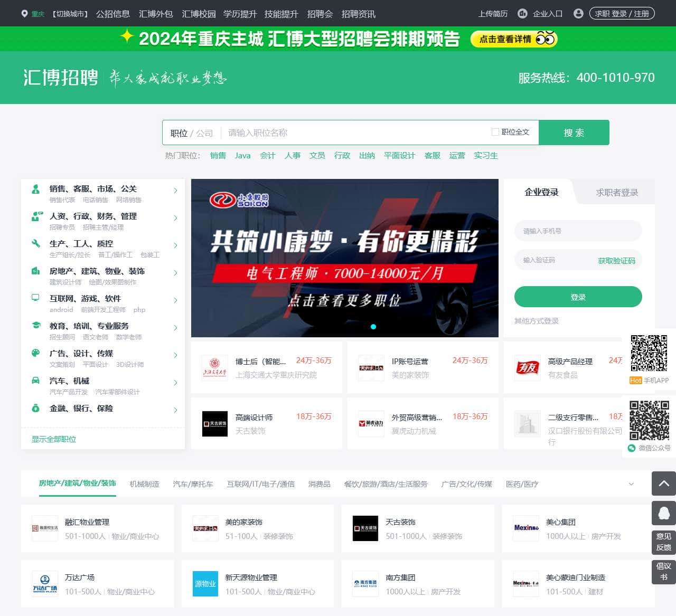The width and height of the screenshot is (676, 616).
Task: Expand the 房地产、建筑、物业、装饰 arrow
Action: point(175,273)
